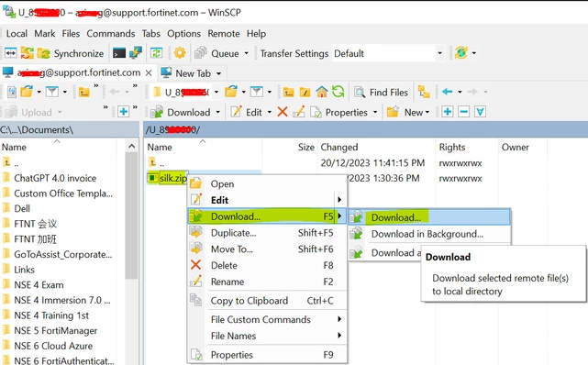The height and width of the screenshot is (365, 588).
Task: Open the Options menu
Action: tap(183, 34)
